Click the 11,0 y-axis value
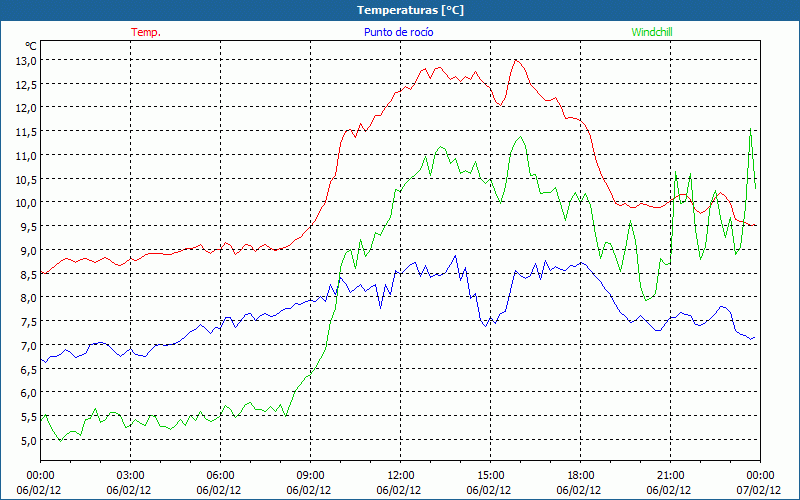Screen dimensions: 800x500 [x=26, y=156]
